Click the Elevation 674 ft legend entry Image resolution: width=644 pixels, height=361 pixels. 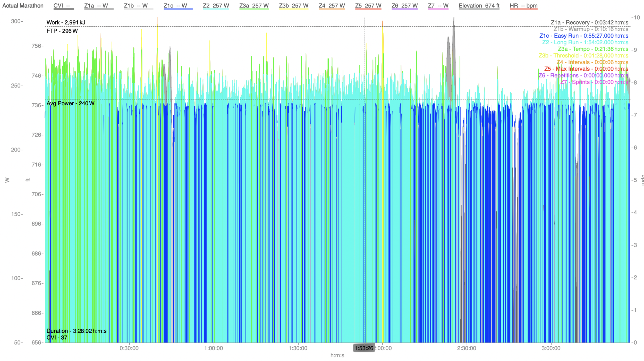click(479, 6)
